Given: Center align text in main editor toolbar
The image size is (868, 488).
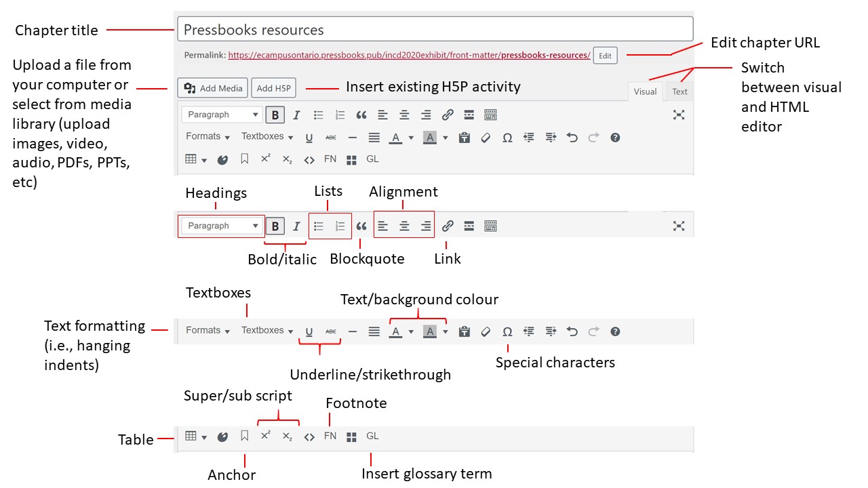Looking at the screenshot, I should [x=404, y=115].
